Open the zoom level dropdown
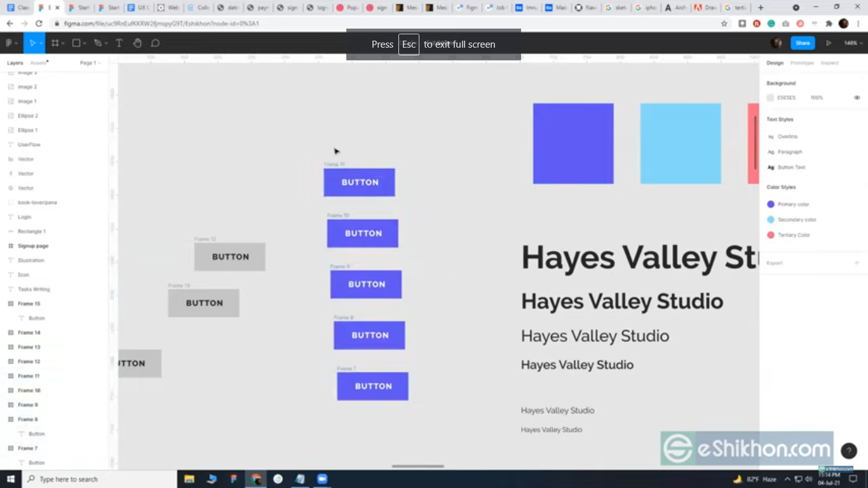 851,43
